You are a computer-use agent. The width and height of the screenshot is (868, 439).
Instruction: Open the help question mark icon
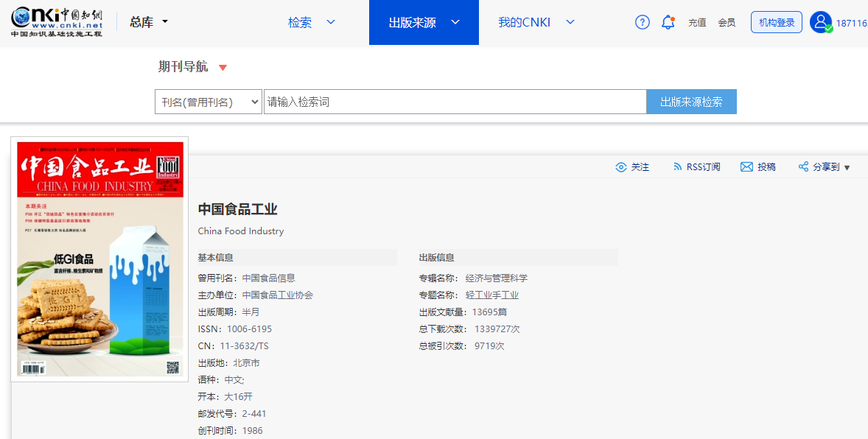642,22
